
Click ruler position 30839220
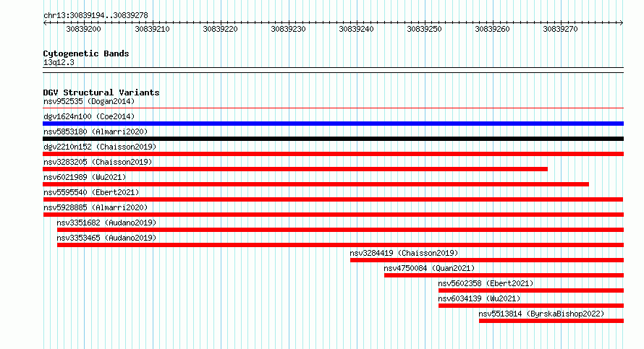pyautogui.click(x=220, y=29)
